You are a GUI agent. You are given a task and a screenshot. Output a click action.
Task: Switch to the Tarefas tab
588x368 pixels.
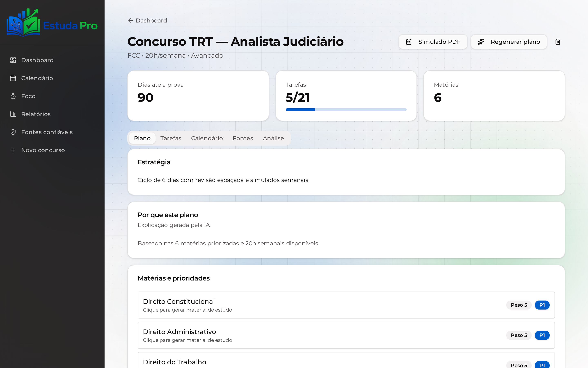tap(171, 138)
